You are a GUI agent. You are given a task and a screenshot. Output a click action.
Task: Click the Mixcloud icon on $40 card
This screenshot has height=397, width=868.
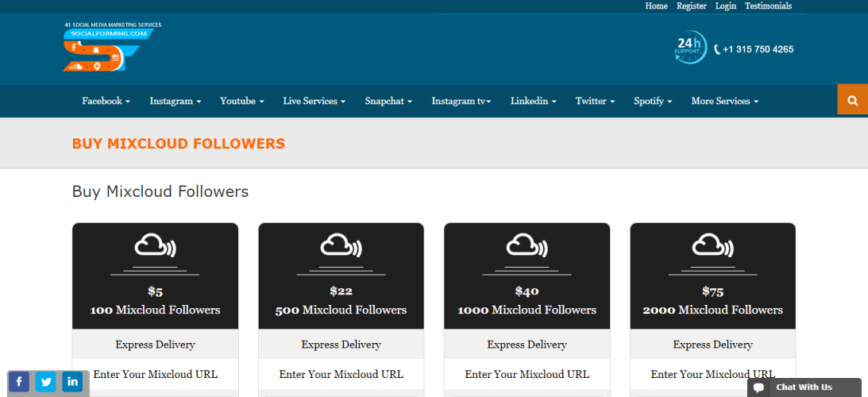527,245
